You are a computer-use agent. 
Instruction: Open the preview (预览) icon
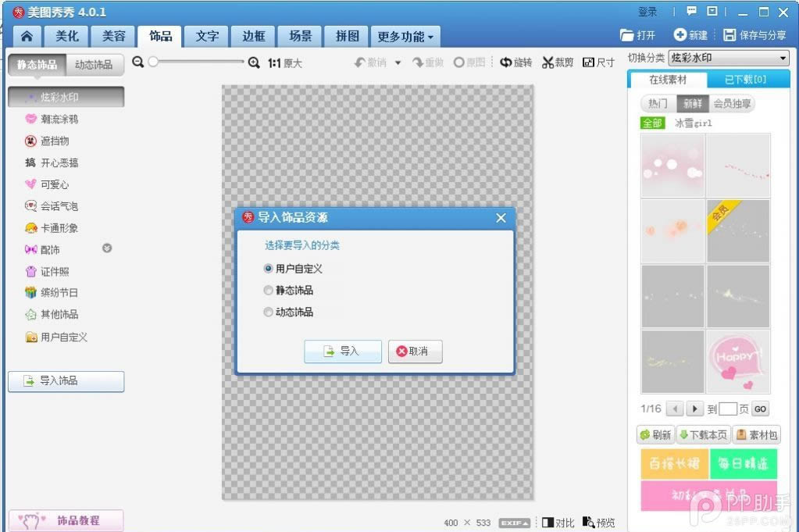(599, 523)
